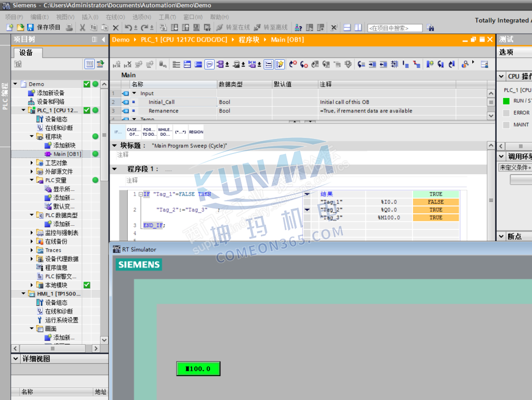
Task: Open the 帮助(H) menu
Action: click(x=219, y=17)
